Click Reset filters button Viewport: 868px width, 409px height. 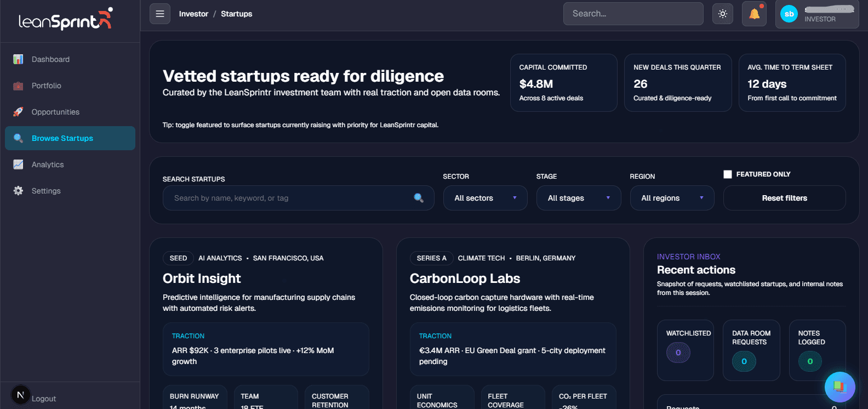(x=784, y=198)
